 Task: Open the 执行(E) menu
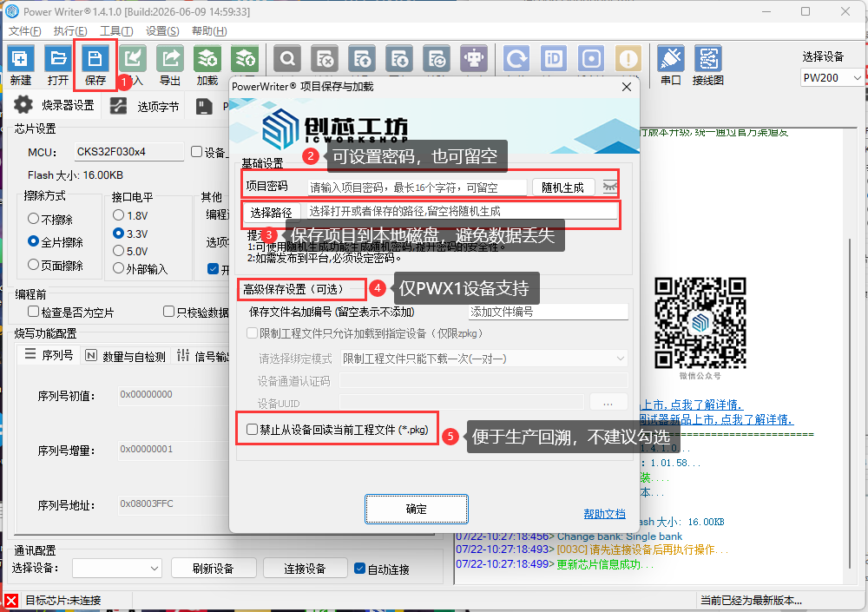[70, 31]
